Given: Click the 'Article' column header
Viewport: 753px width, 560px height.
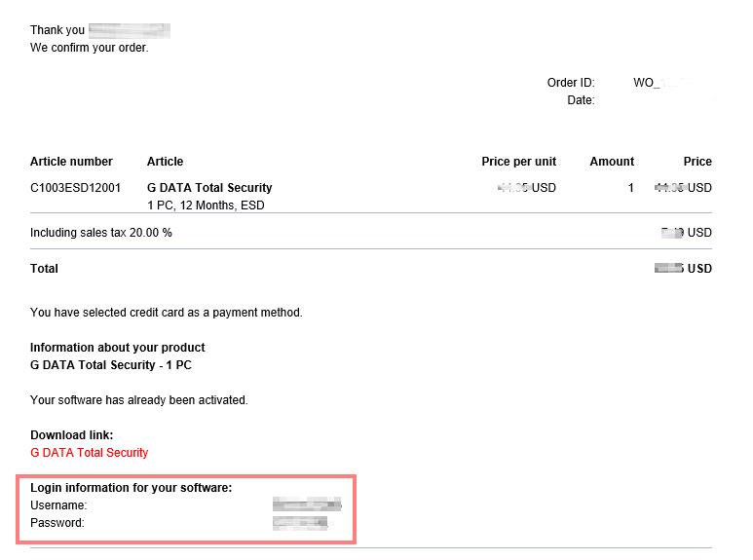Looking at the screenshot, I should click(x=165, y=162).
